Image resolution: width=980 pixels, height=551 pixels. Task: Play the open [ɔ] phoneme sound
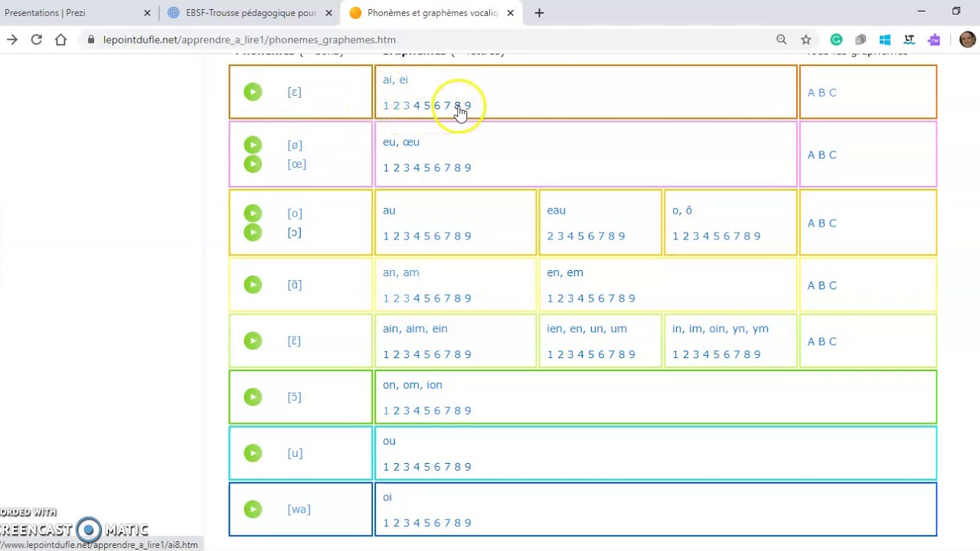click(x=253, y=232)
